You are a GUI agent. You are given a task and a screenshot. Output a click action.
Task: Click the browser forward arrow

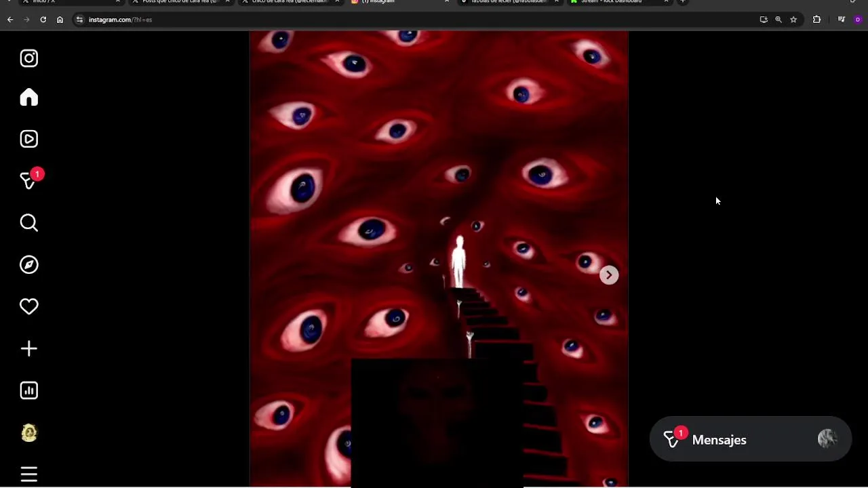point(26,20)
